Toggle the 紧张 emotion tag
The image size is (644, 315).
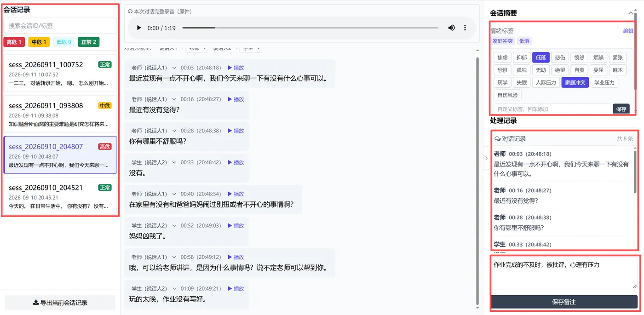click(617, 57)
